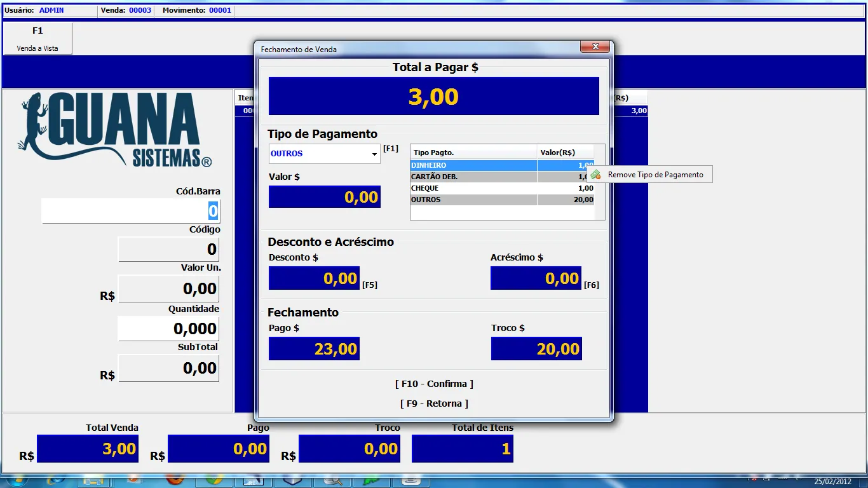Screen dimensions: 868x488
Task: Click the 3,00 value in main window item list
Action: (639, 111)
